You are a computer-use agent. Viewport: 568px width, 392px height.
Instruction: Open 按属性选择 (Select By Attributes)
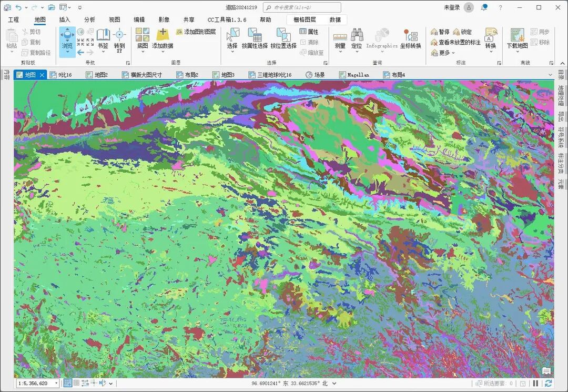pos(255,39)
